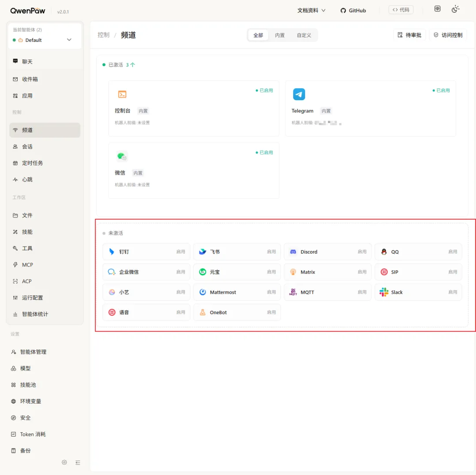Enable the Matrix channel via 启用

(x=362, y=272)
